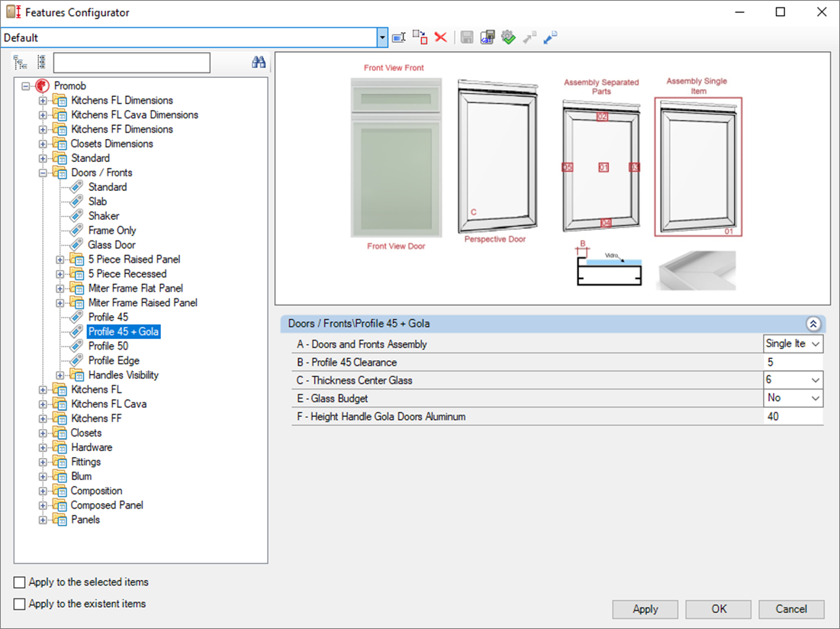840x629 pixels.
Task: Open the Default configuration dropdown
Action: (x=382, y=37)
